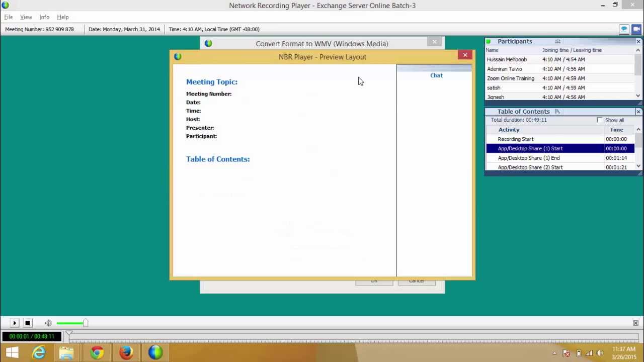Click the battery tray icon
This screenshot has height=362, width=644.
(578, 353)
